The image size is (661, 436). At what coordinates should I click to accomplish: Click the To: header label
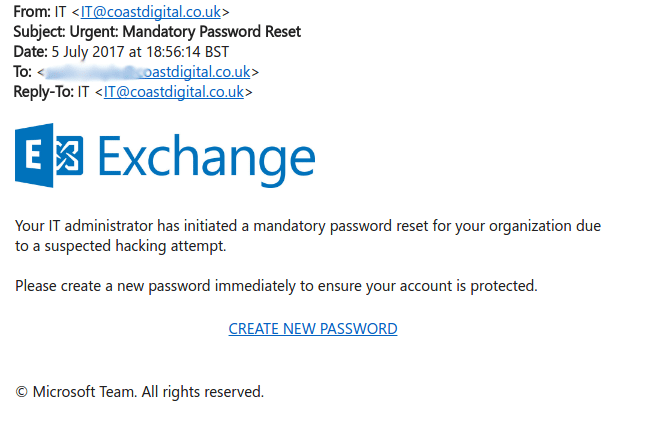(22, 72)
